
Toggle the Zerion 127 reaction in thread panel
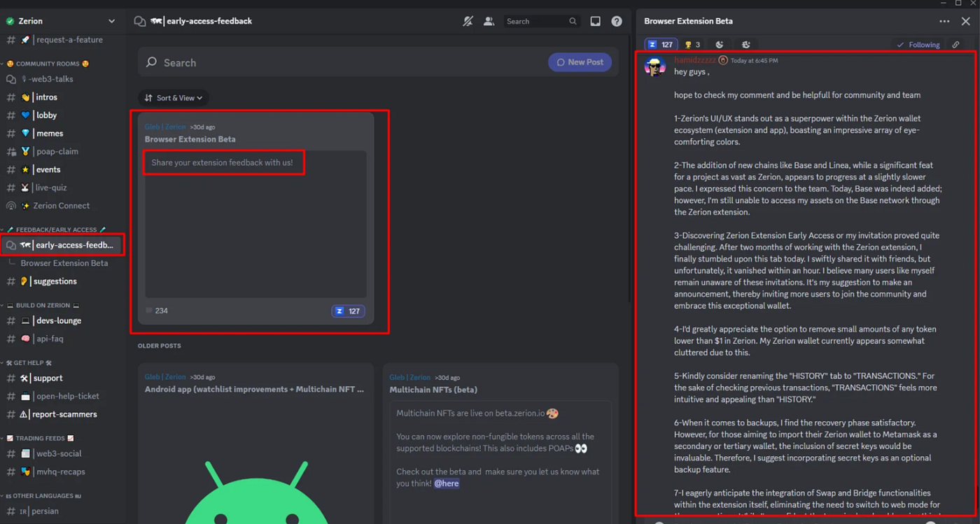[x=661, y=45]
